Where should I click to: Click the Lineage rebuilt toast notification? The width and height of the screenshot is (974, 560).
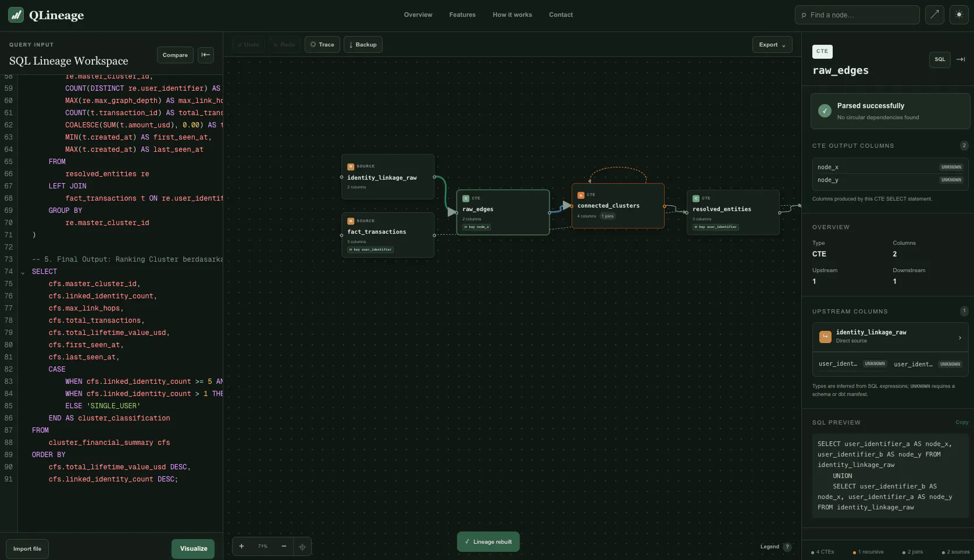488,542
